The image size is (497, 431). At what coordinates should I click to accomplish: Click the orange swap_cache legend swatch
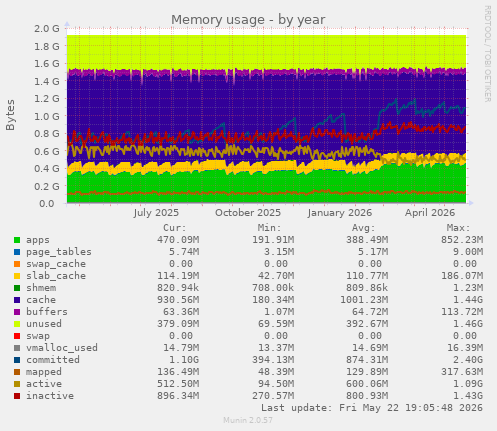pos(17,264)
